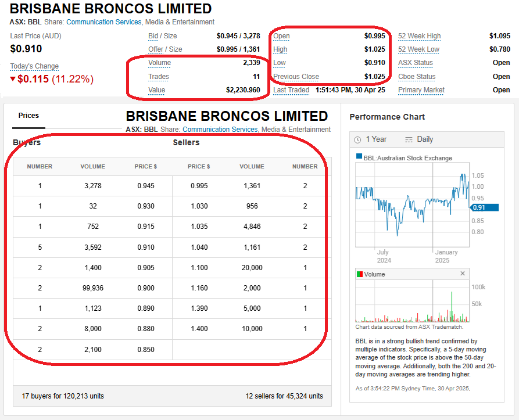
Task: Click the interval icon beside Daily
Action: (x=409, y=139)
